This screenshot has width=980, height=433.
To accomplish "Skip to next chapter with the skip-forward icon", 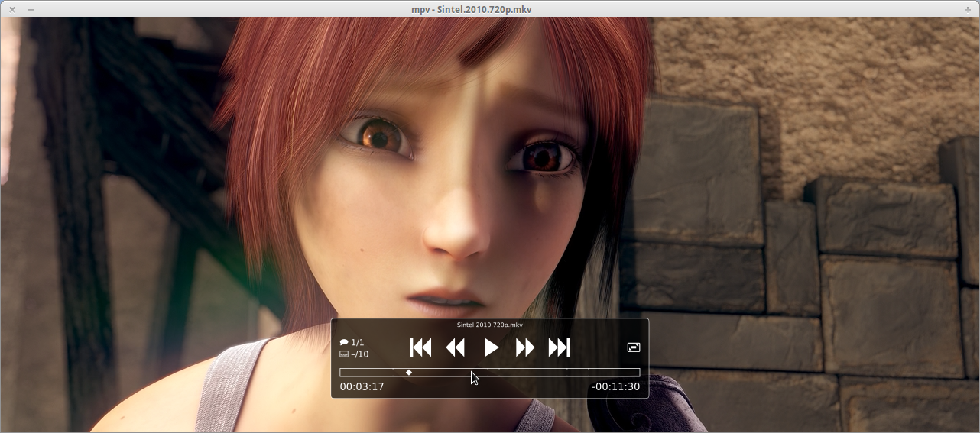I will [x=560, y=348].
